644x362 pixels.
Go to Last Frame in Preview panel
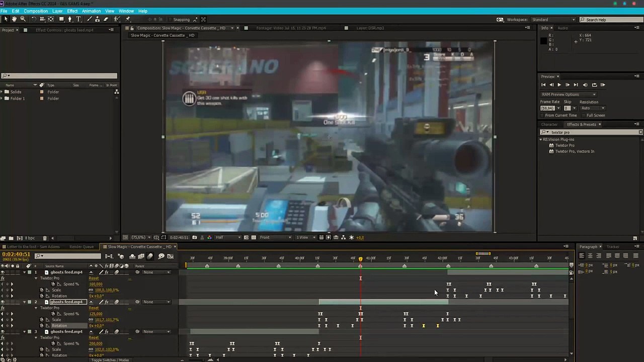(576, 85)
